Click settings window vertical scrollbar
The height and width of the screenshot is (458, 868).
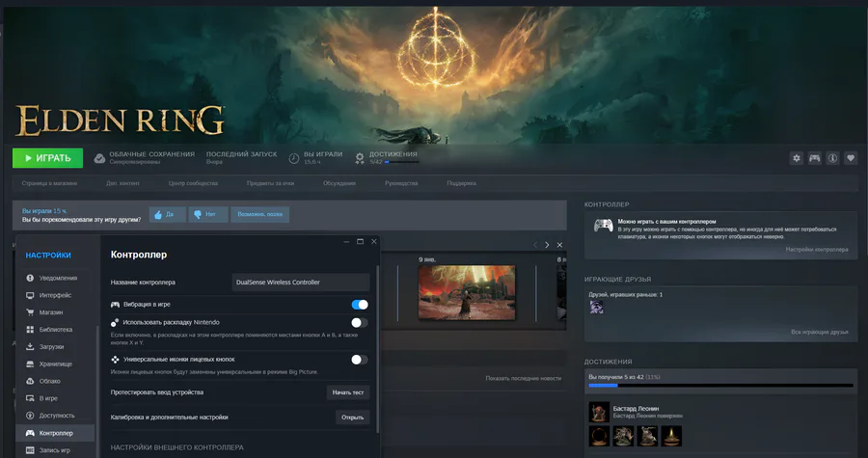coord(378,348)
